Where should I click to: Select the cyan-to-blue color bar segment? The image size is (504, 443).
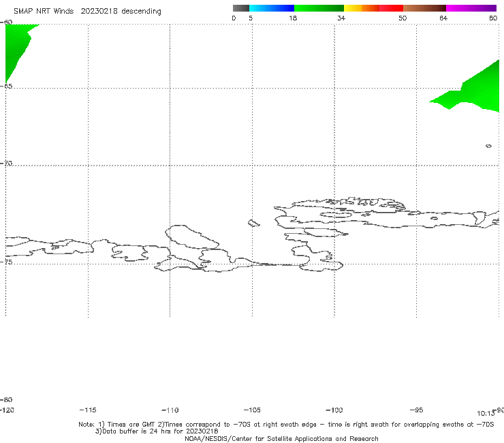pyautogui.click(x=272, y=8)
